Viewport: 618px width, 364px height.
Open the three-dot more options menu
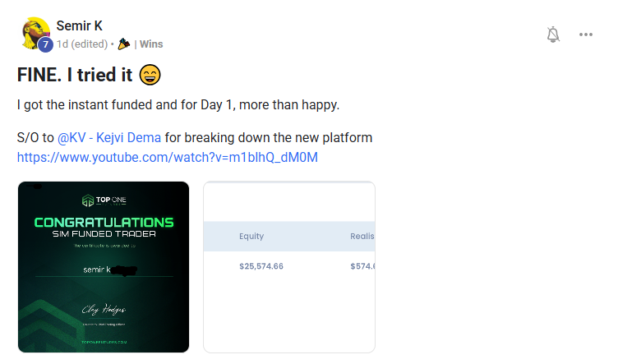586,35
